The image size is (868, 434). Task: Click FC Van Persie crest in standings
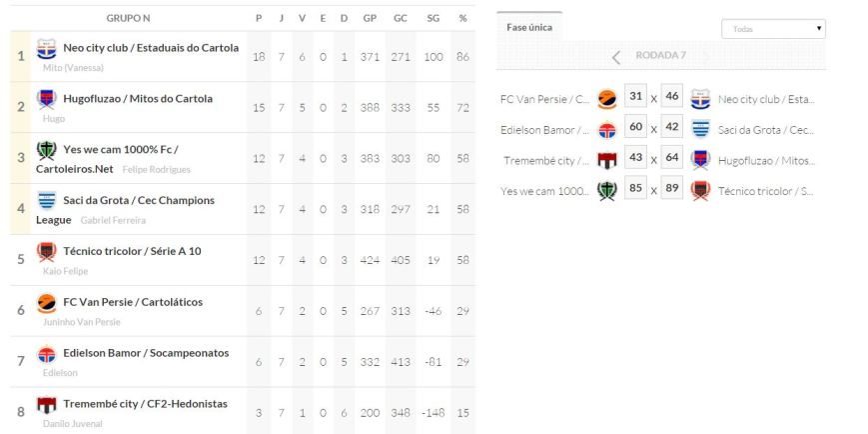point(47,303)
